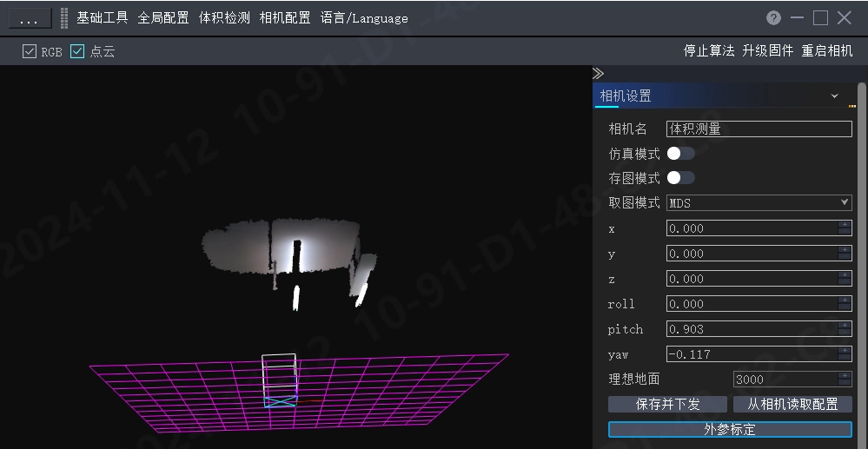Open the 全局配置 menu

(x=163, y=18)
